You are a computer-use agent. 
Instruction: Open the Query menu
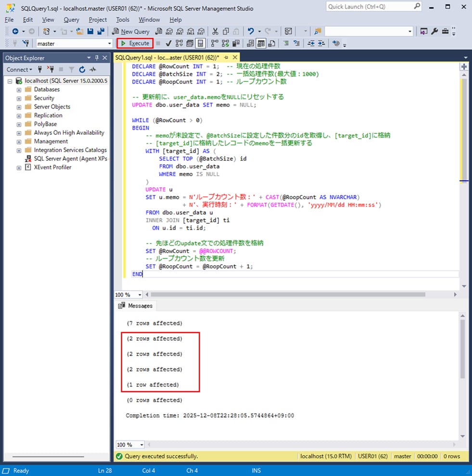pyautogui.click(x=71, y=20)
